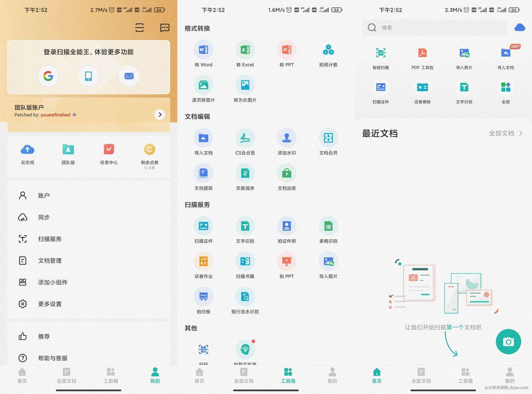The height and width of the screenshot is (394, 532).
Task: Open the 拍照计数 tool
Action: (328, 54)
